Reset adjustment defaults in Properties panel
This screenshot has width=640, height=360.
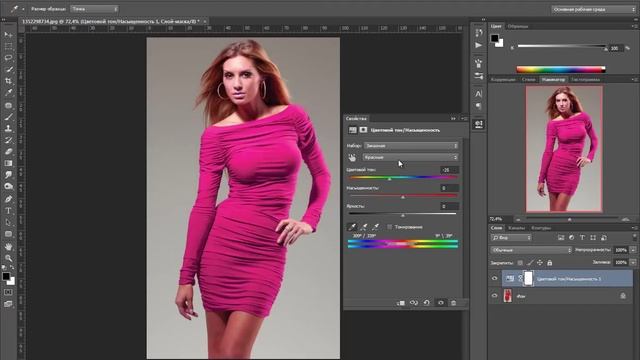click(x=427, y=303)
